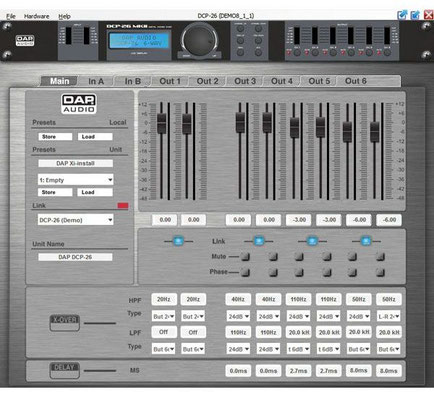Toggle the link switch between Out 3 and Out 4

click(312, 241)
